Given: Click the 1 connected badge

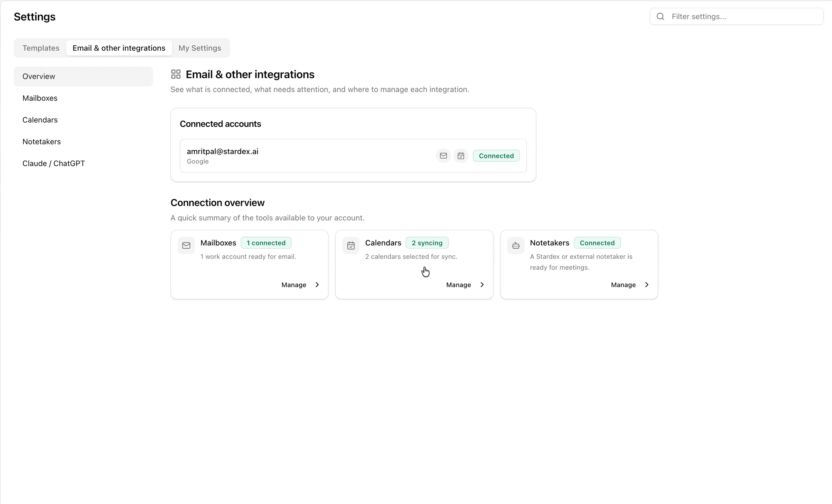Looking at the screenshot, I should [266, 243].
